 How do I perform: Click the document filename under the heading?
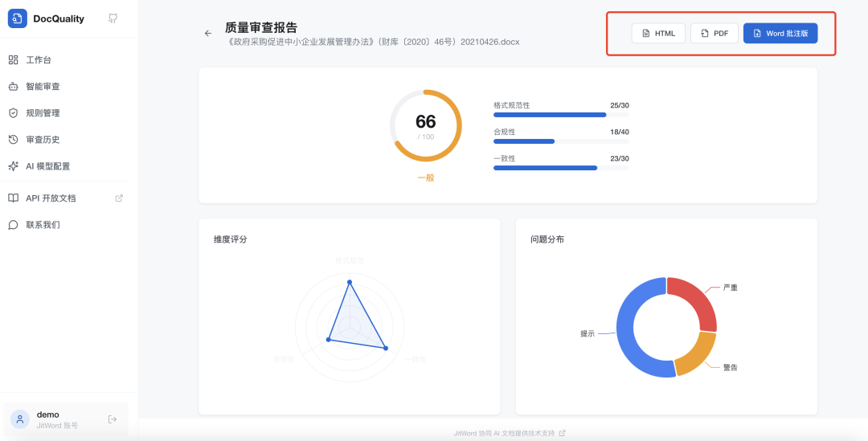pos(373,42)
